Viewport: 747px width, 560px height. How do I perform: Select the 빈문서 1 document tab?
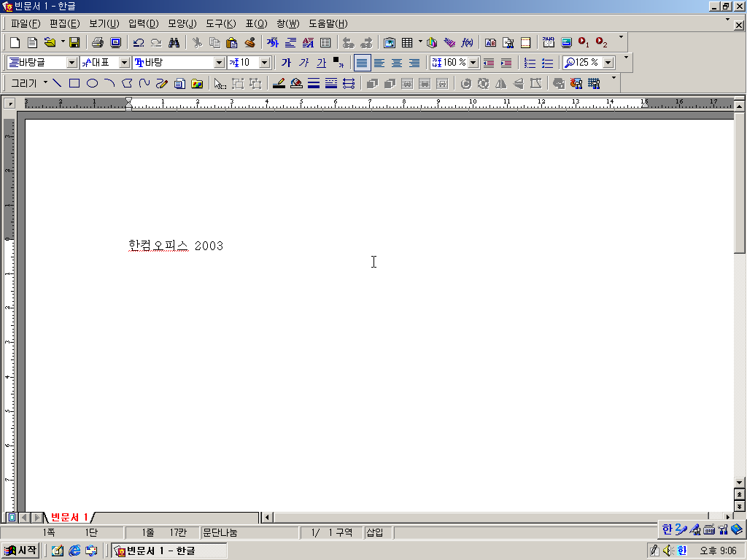(x=69, y=517)
